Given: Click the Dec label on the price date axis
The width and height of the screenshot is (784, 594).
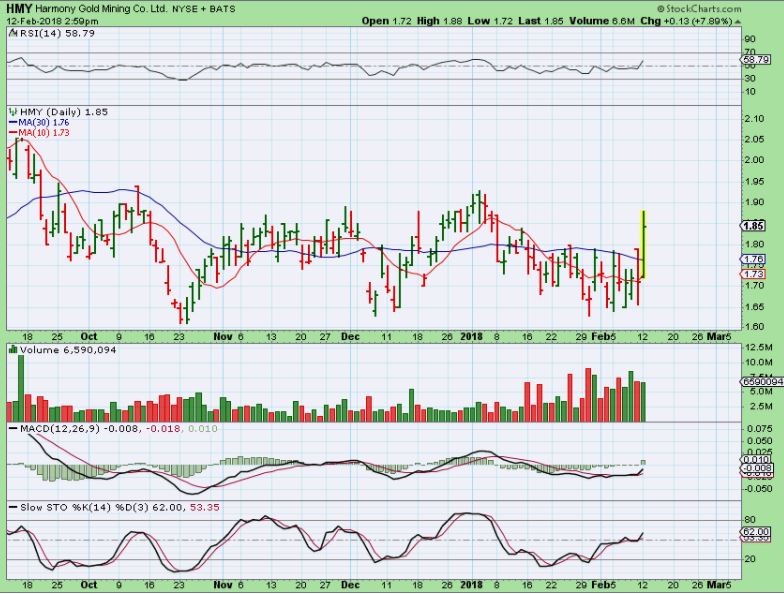Looking at the screenshot, I should click(347, 337).
